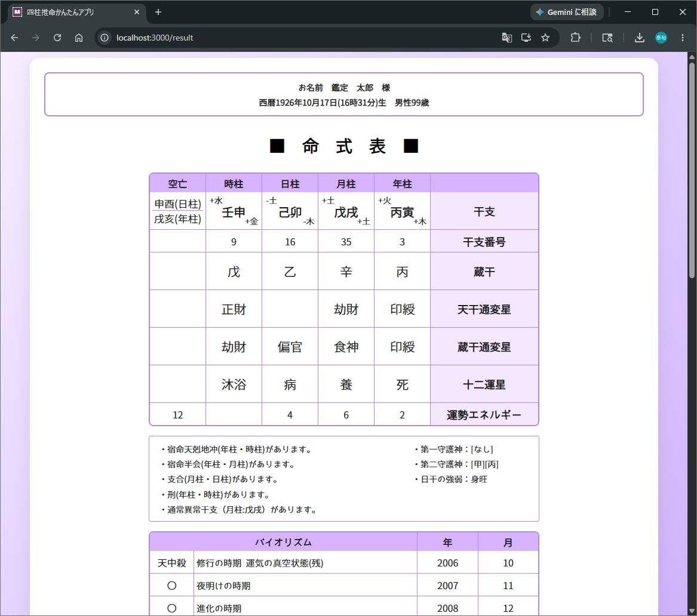
Task: Select the 四柱推命かんたんアプリ tab
Action: point(76,13)
